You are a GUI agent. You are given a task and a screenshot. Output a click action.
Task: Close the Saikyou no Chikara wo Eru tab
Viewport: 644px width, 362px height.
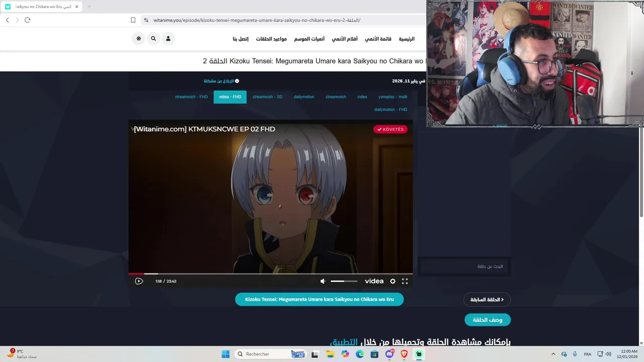click(x=77, y=7)
